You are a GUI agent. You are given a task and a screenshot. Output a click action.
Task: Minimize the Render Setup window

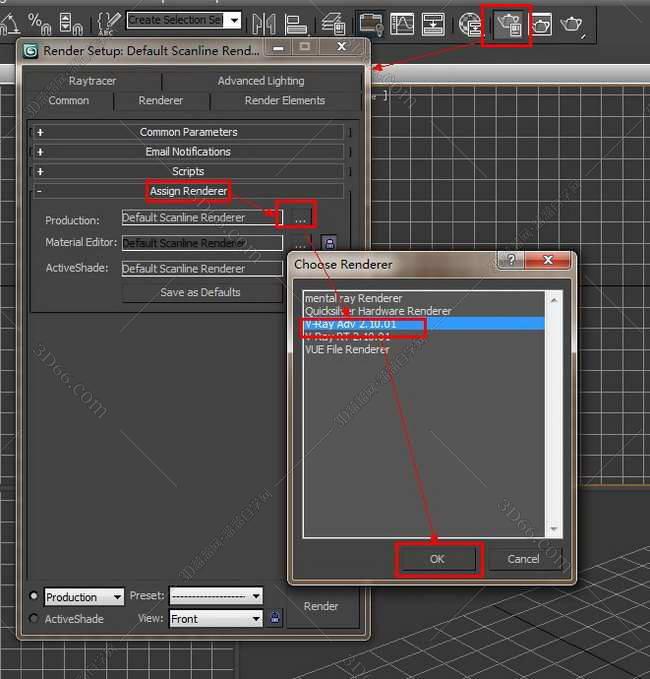(x=278, y=47)
